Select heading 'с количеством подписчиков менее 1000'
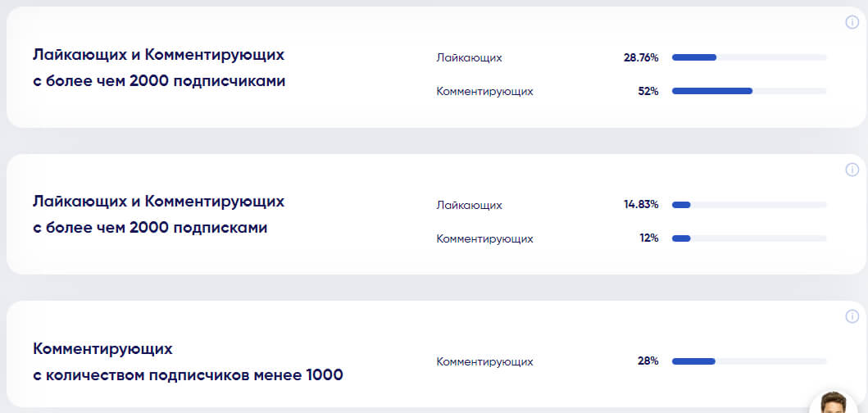Image resolution: width=868 pixels, height=413 pixels. (x=188, y=375)
